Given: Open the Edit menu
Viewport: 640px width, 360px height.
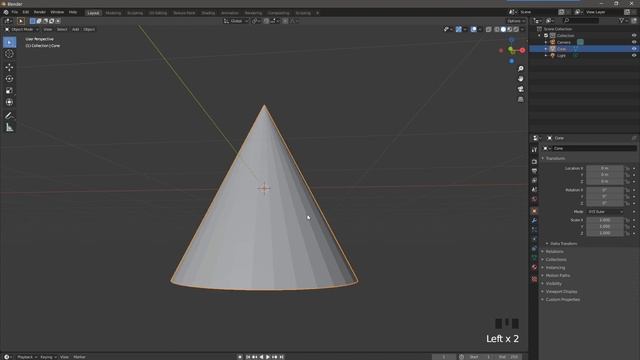Looking at the screenshot, I should point(26,12).
